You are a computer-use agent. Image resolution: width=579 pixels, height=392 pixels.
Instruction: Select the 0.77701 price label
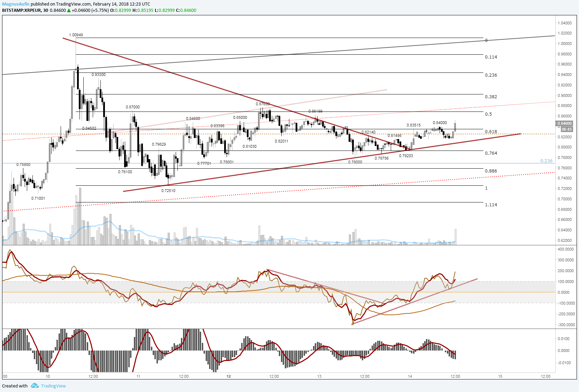(x=204, y=163)
